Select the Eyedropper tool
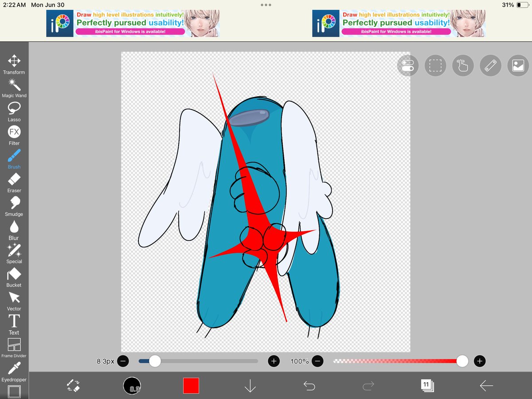 coord(14,372)
